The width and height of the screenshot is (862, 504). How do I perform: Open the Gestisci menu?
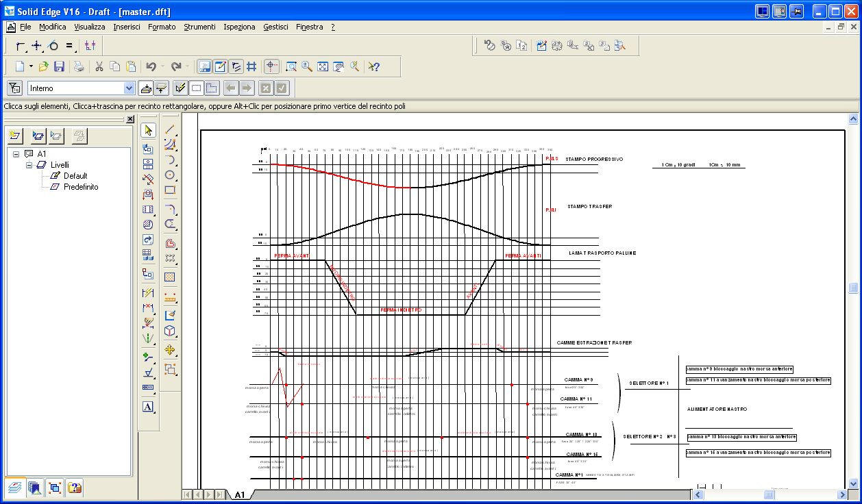point(275,27)
